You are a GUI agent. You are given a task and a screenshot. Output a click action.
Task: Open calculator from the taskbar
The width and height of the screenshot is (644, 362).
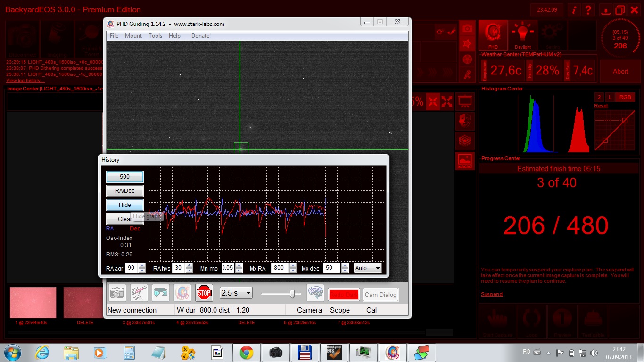[129, 353]
